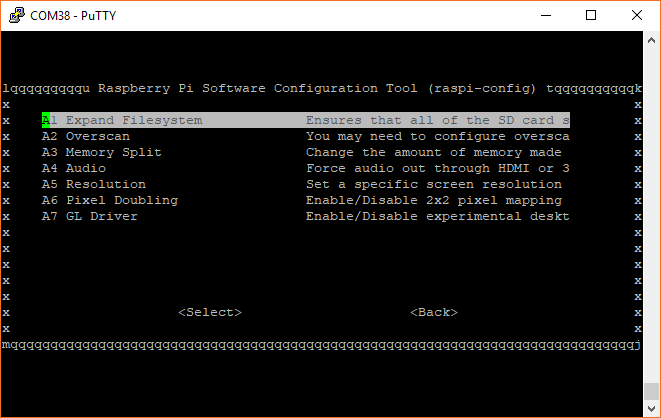This screenshot has width=661, height=418.
Task: Click the PuTTY icon in the title bar
Action: tap(17, 15)
